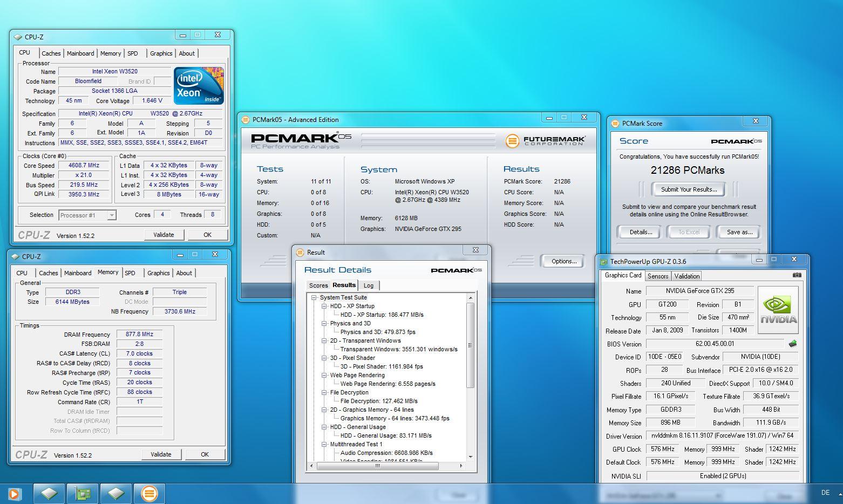
Task: Collapse the Physics and 3D node
Action: (324, 323)
